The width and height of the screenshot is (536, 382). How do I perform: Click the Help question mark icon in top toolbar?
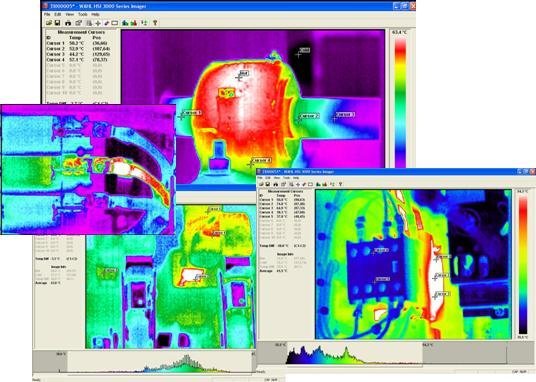coord(155,23)
